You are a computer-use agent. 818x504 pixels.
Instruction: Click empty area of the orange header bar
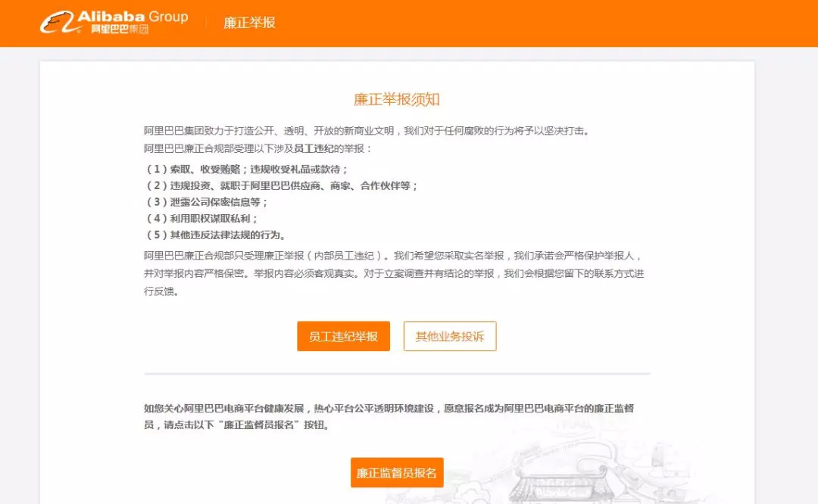click(522, 23)
